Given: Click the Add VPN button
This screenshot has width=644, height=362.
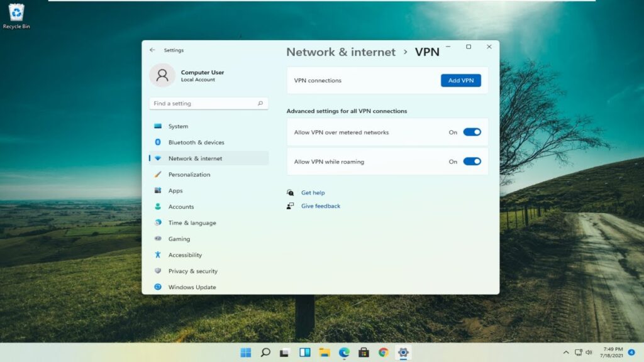Looking at the screenshot, I should click(x=460, y=80).
